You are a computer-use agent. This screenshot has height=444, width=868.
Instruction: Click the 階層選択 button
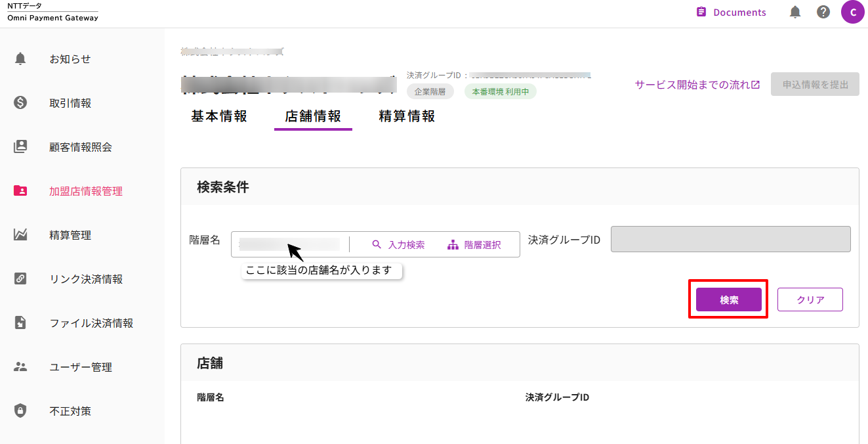pos(474,244)
